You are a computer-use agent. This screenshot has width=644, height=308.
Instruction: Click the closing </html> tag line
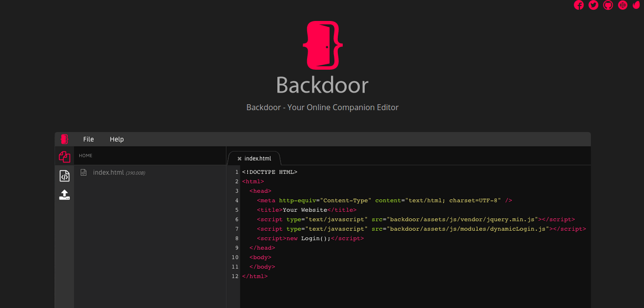tap(255, 276)
